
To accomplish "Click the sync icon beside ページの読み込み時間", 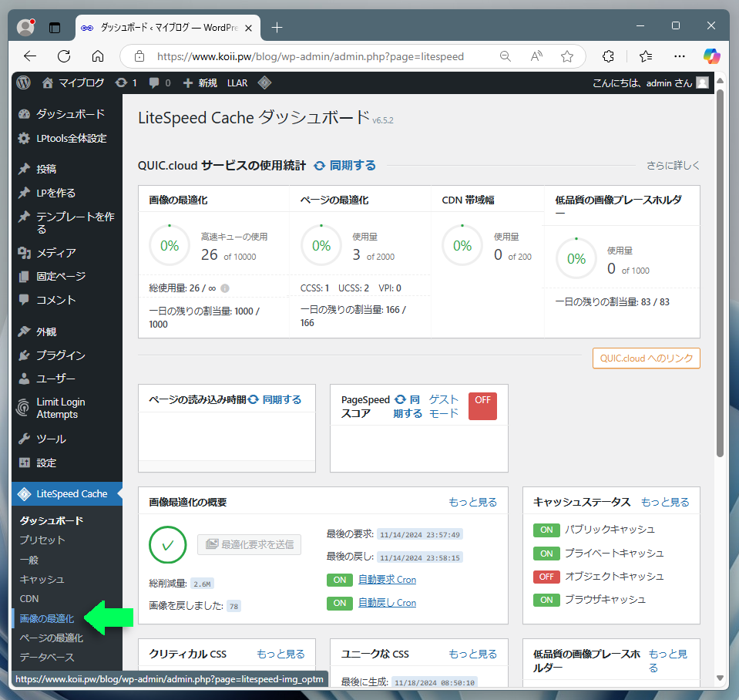I will click(x=254, y=399).
